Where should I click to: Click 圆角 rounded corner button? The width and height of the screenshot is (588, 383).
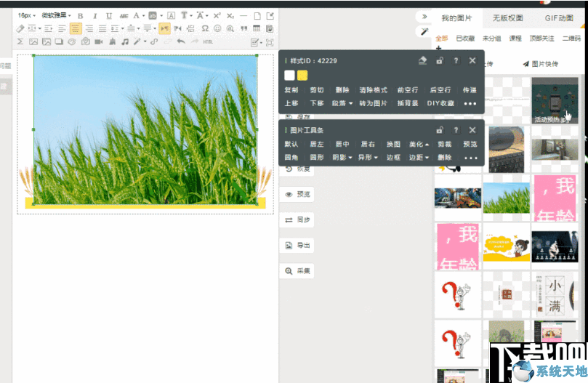click(x=291, y=157)
